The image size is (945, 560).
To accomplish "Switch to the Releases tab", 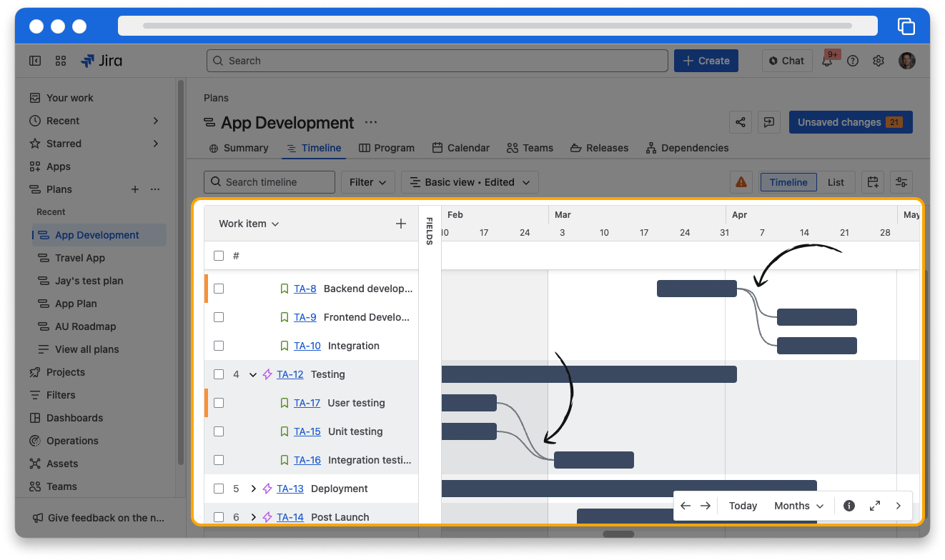I will coord(599,148).
